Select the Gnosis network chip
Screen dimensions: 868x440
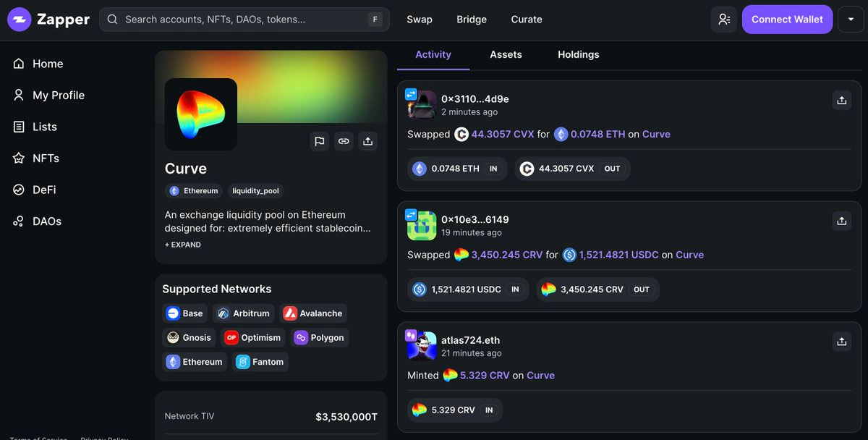coord(190,337)
